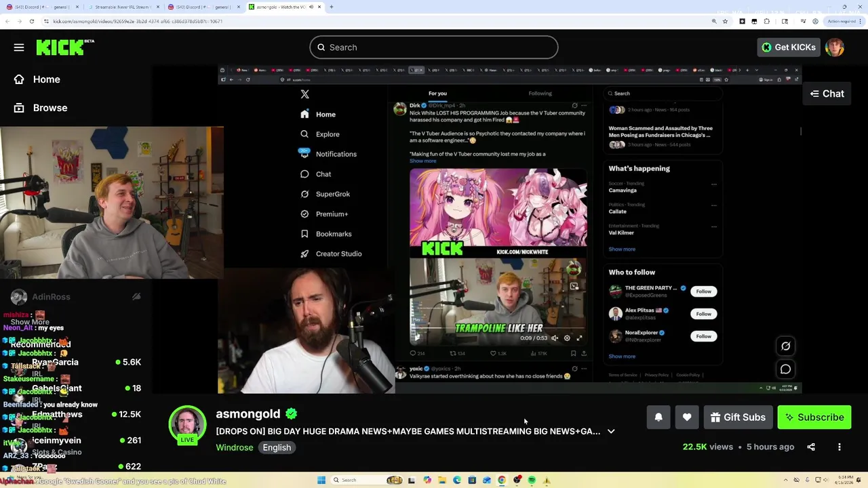This screenshot has height=488, width=868.
Task: Focus the Kick search field
Action: (x=434, y=47)
